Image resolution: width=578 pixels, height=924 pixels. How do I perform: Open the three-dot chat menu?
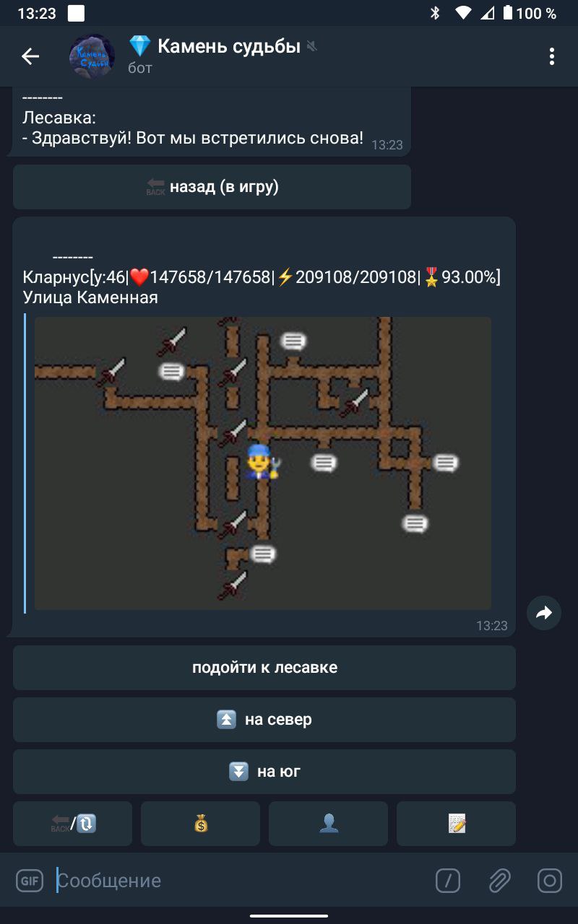[x=552, y=56]
